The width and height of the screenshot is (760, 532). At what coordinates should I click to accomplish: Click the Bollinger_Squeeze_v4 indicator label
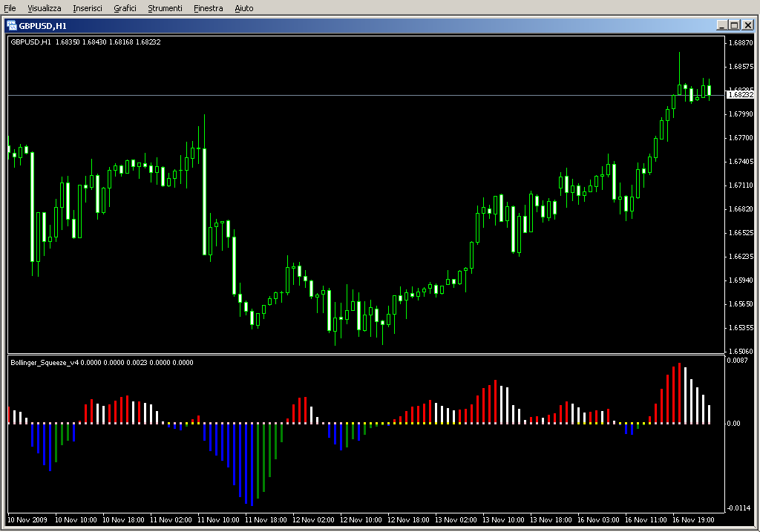102,362
